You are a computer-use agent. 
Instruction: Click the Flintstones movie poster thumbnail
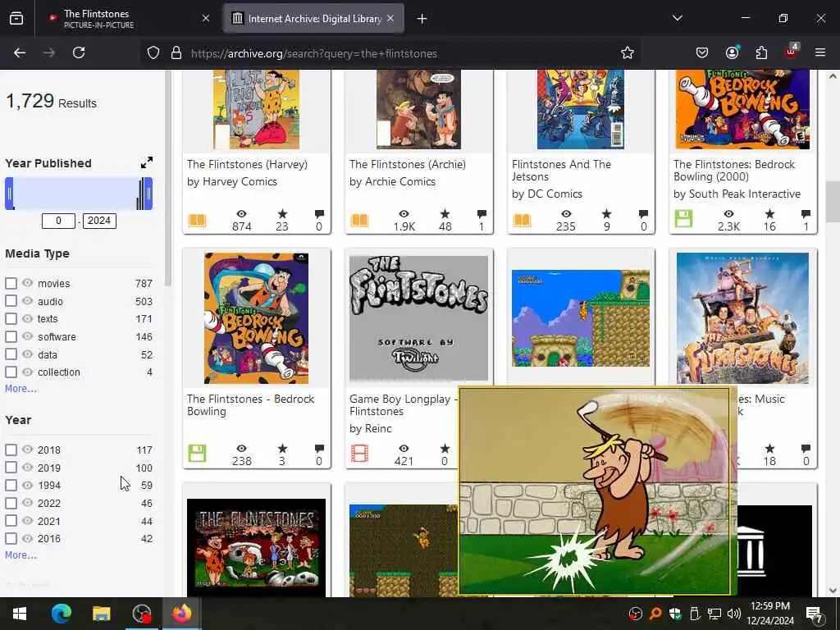tap(742, 317)
